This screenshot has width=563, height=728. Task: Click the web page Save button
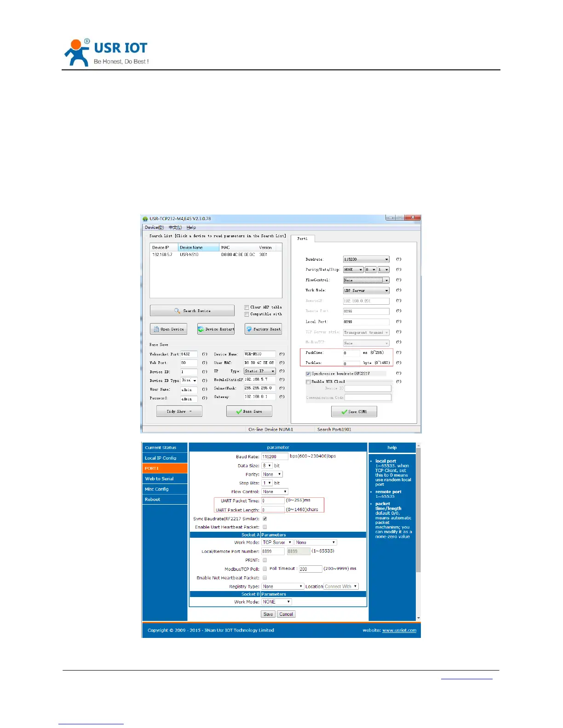tap(268, 614)
